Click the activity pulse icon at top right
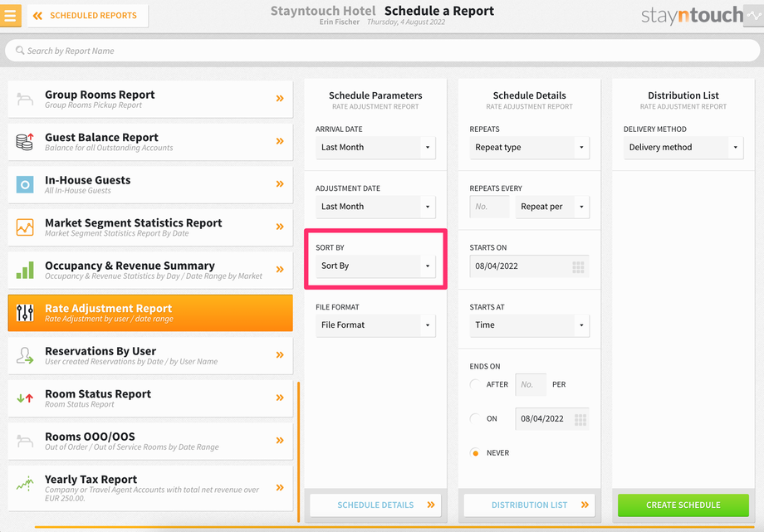The width and height of the screenshot is (764, 532). 754,16
